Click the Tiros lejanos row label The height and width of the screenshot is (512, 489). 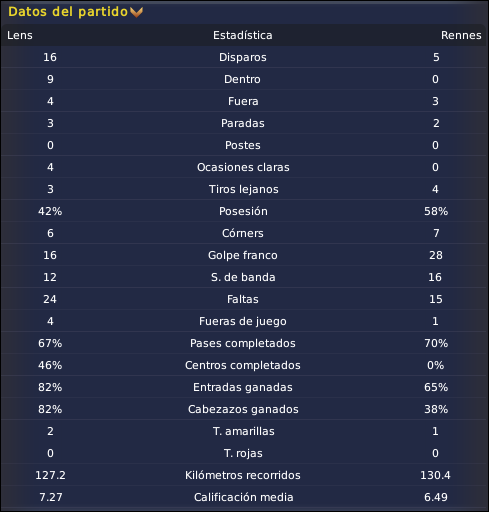coord(243,189)
